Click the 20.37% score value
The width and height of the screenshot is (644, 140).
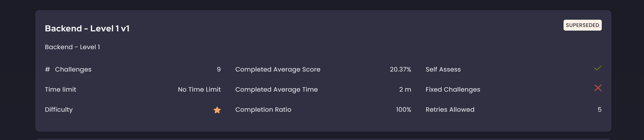point(400,69)
